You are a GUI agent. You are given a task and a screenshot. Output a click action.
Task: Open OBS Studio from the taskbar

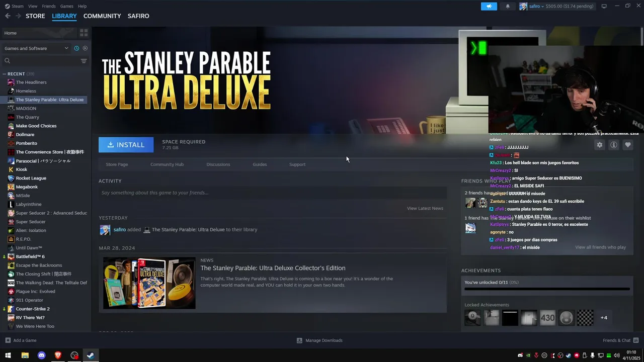[x=74, y=355]
